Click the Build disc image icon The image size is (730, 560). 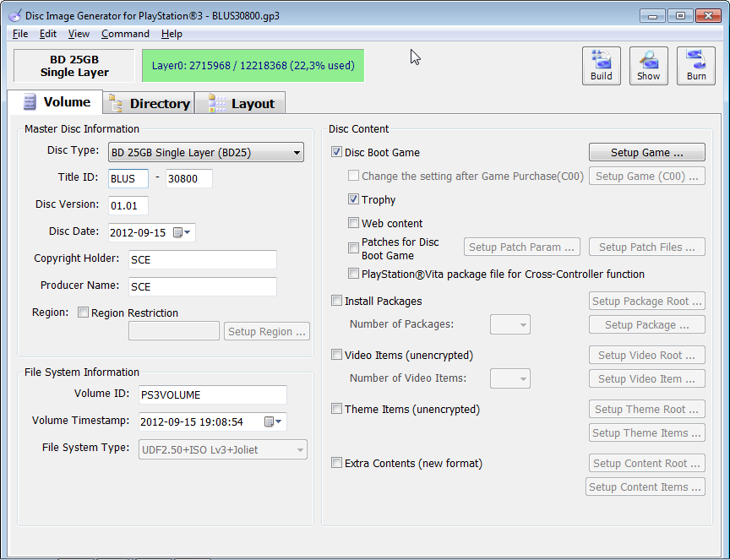coord(601,66)
